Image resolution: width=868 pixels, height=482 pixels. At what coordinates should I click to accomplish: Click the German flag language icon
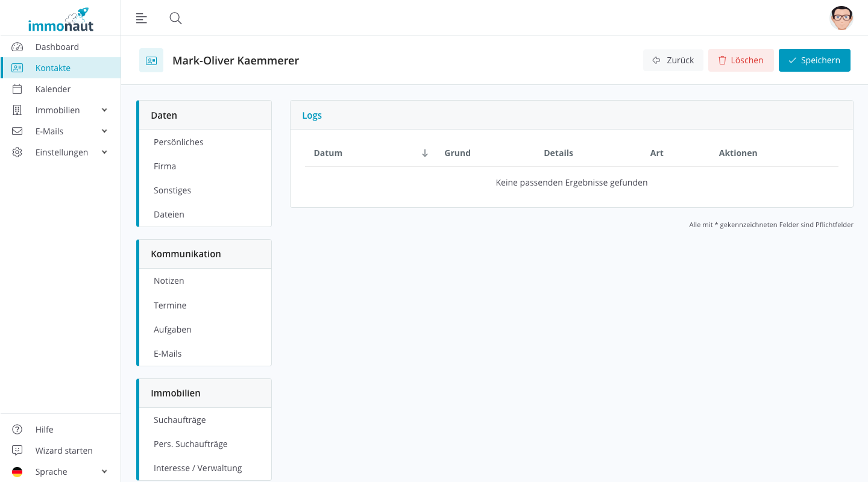(x=17, y=472)
